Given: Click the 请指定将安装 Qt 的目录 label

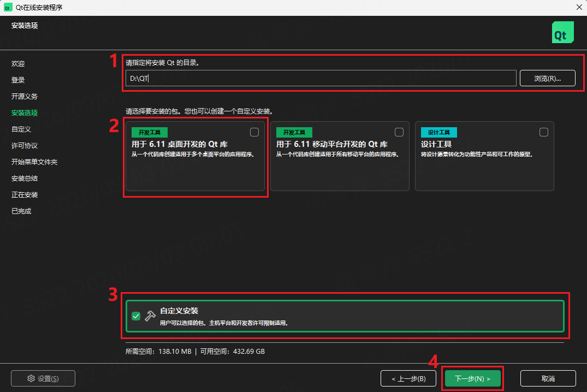Looking at the screenshot, I should tap(163, 63).
